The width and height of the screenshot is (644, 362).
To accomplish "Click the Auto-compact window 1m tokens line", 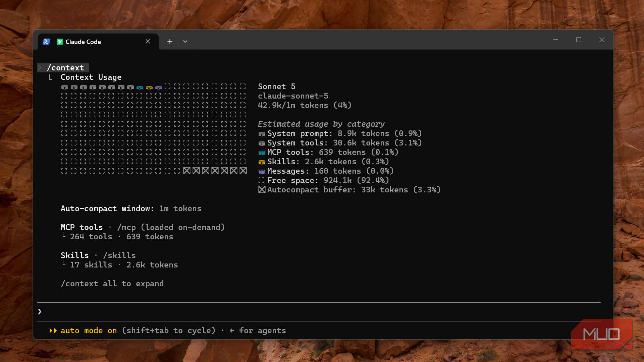I will [x=131, y=208].
